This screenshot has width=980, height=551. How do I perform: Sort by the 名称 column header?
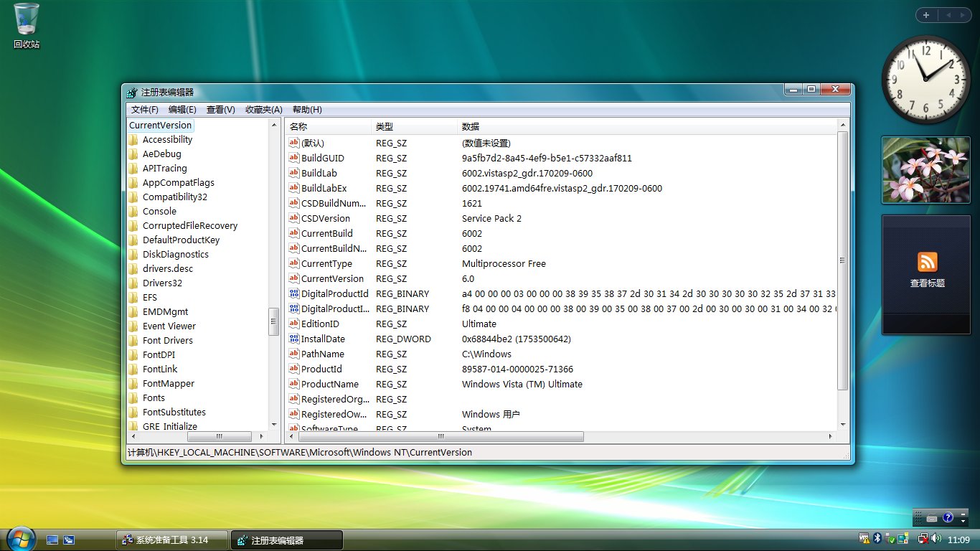[328, 126]
